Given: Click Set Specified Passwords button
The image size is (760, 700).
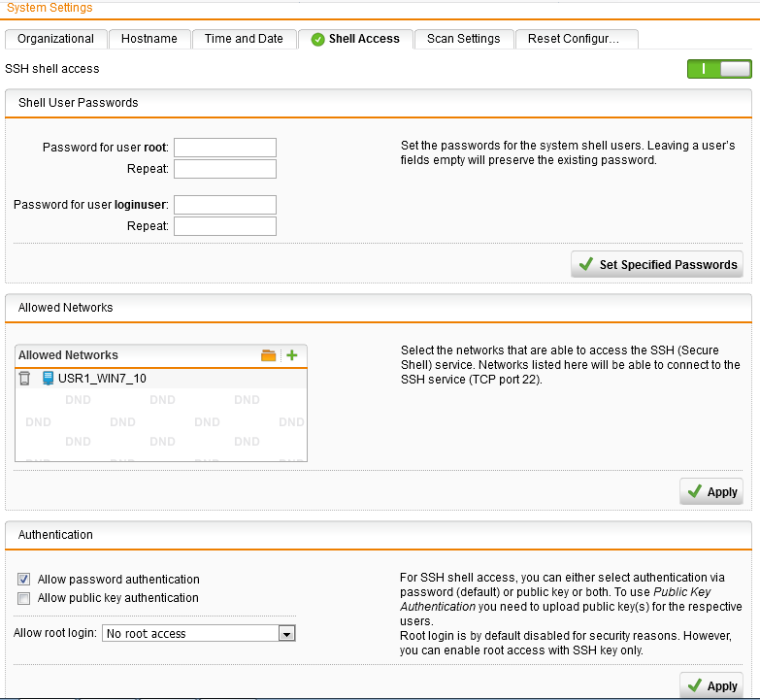Looking at the screenshot, I should [x=657, y=264].
